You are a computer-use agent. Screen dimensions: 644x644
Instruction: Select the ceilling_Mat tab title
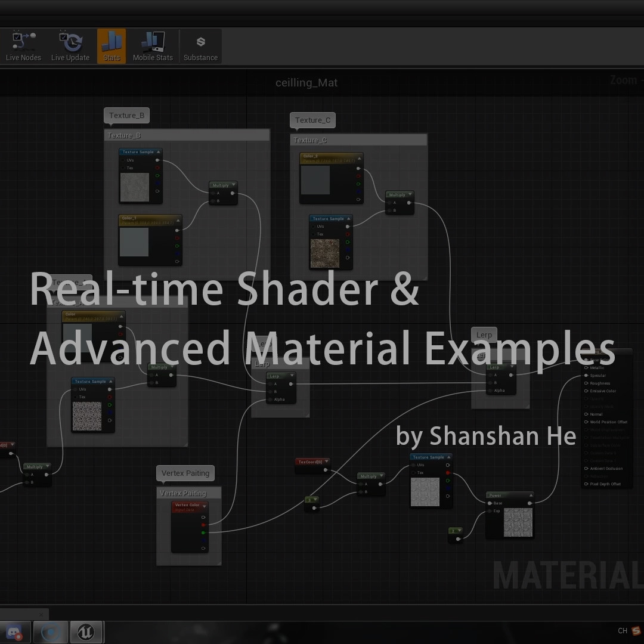307,83
